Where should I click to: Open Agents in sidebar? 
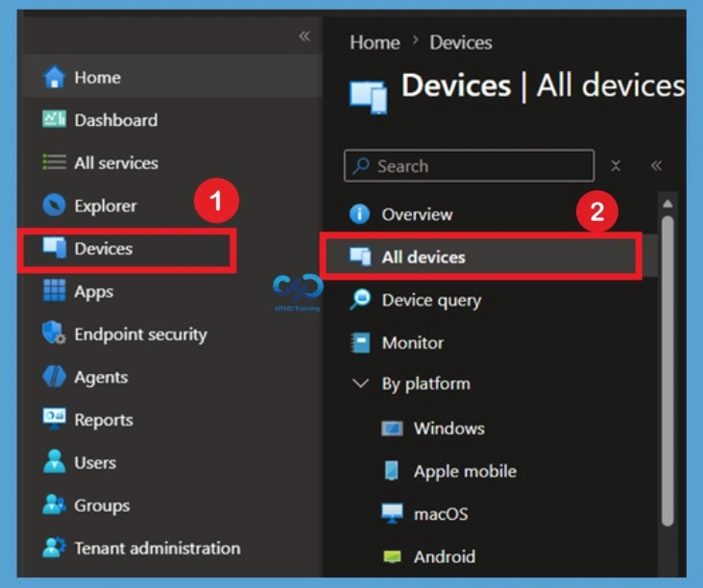point(173,377)
